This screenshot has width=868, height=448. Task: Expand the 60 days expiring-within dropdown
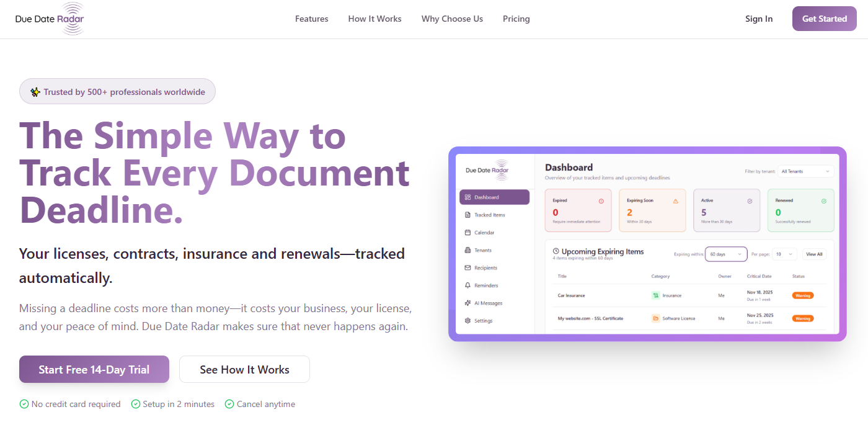[726, 254]
